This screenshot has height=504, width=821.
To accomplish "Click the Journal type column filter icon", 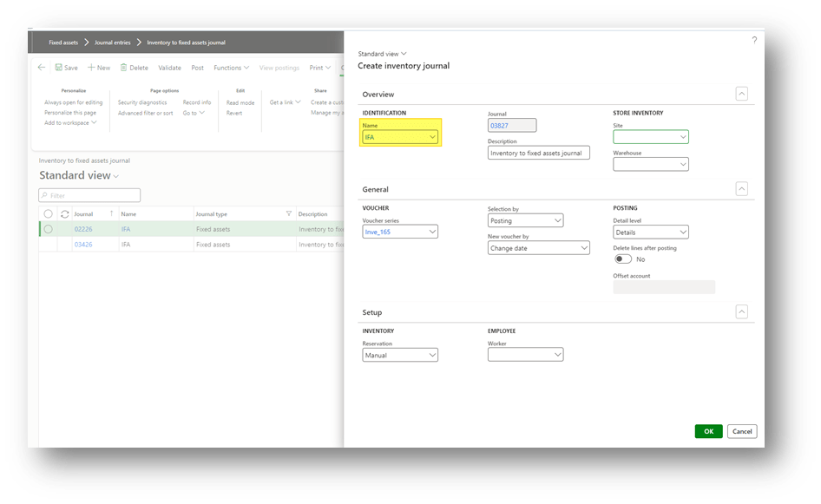I will pyautogui.click(x=288, y=214).
